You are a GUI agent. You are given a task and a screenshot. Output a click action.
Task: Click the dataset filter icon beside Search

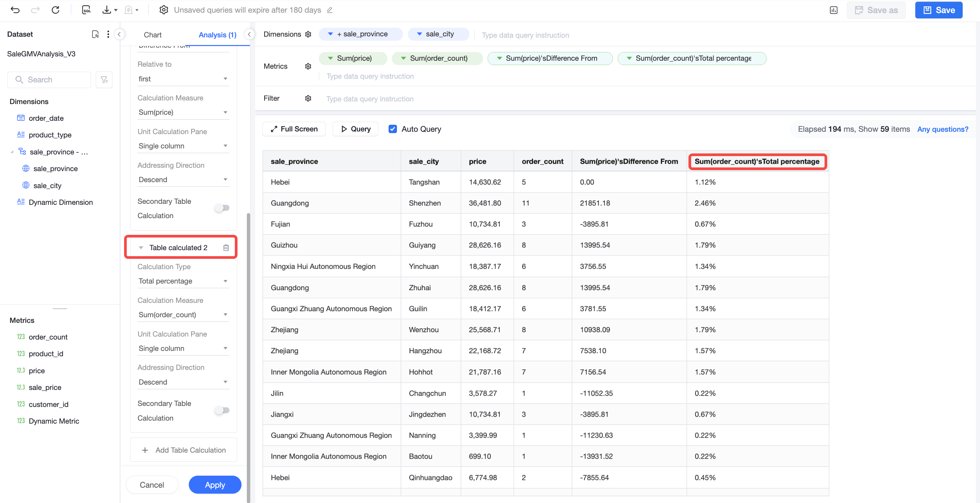tap(104, 80)
